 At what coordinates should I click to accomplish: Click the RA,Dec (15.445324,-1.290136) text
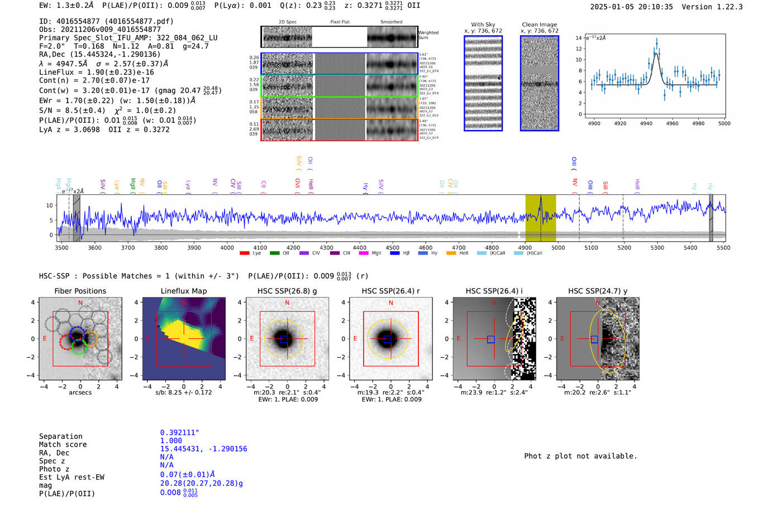[x=99, y=54]
